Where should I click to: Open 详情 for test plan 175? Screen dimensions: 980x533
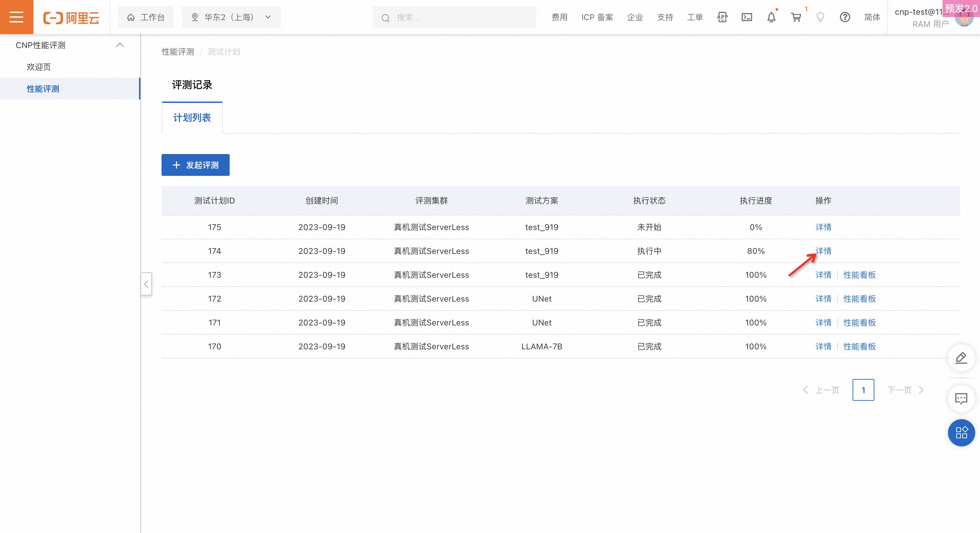823,227
